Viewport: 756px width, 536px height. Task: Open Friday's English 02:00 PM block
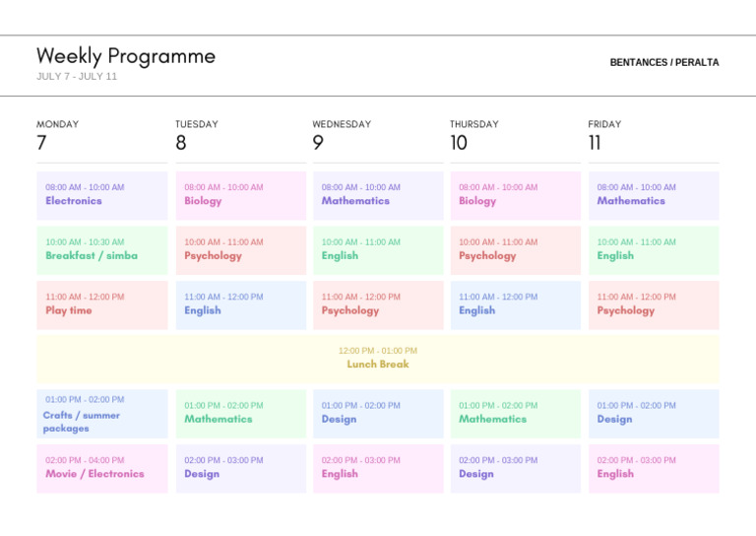(654, 468)
